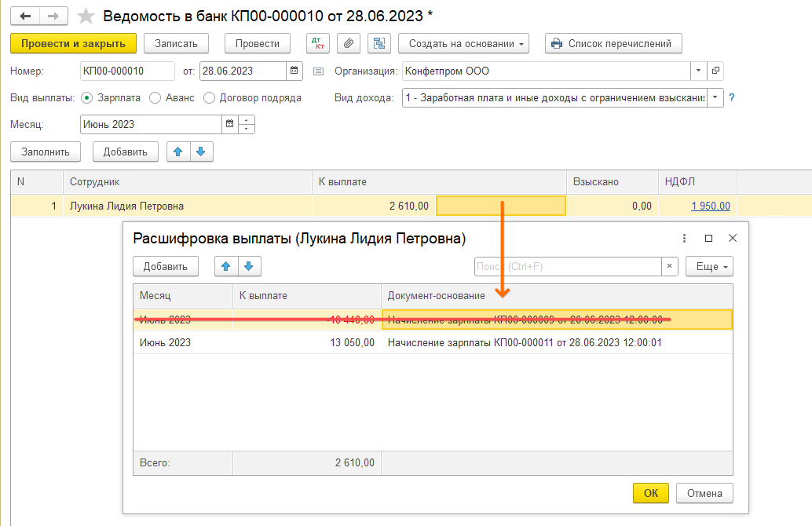Move row down in Расшифровка dialog
This screenshot has height=526, width=812.
[249, 266]
